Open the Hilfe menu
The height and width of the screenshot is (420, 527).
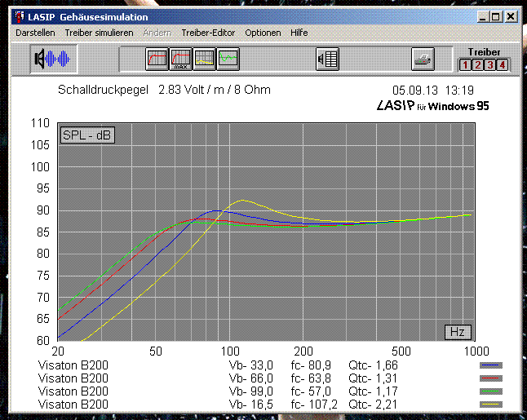(299, 33)
